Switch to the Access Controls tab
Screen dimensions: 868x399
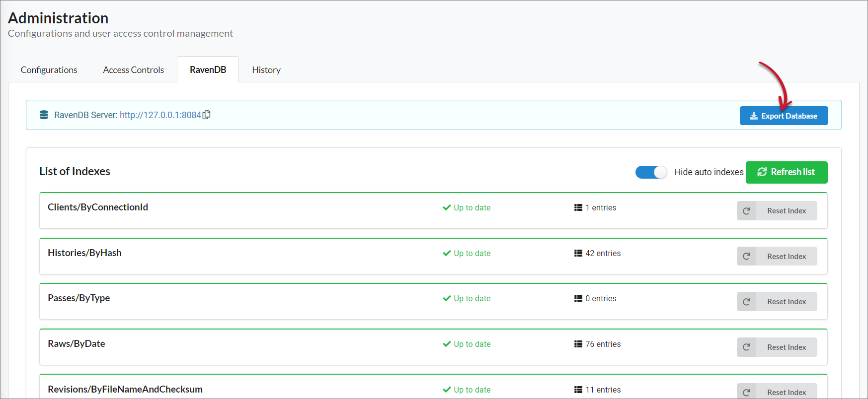click(x=134, y=70)
